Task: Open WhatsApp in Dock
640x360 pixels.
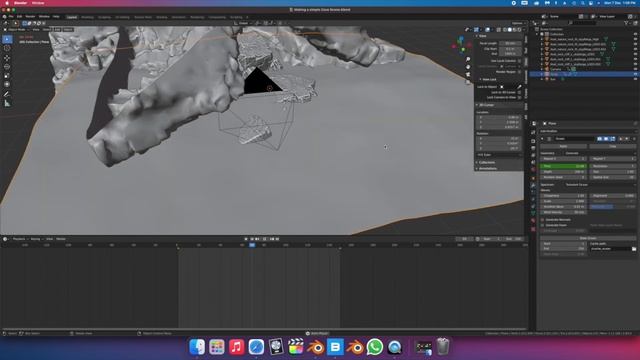Action: click(375, 347)
